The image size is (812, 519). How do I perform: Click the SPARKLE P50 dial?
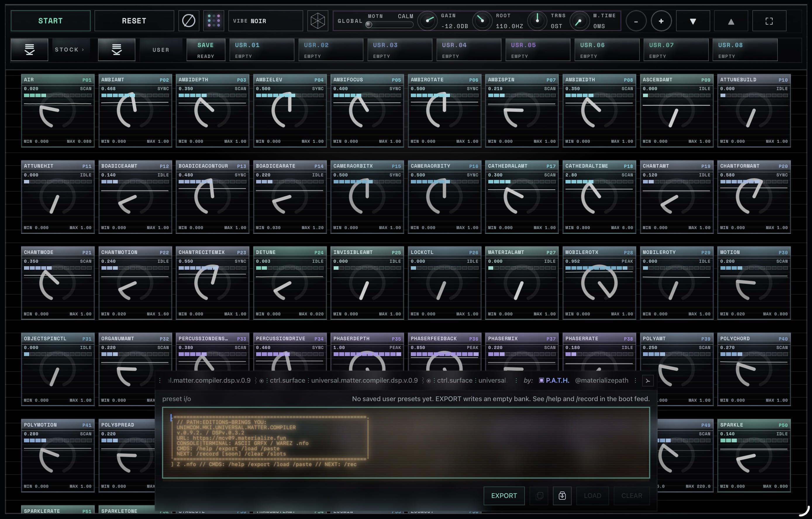[x=754, y=456]
